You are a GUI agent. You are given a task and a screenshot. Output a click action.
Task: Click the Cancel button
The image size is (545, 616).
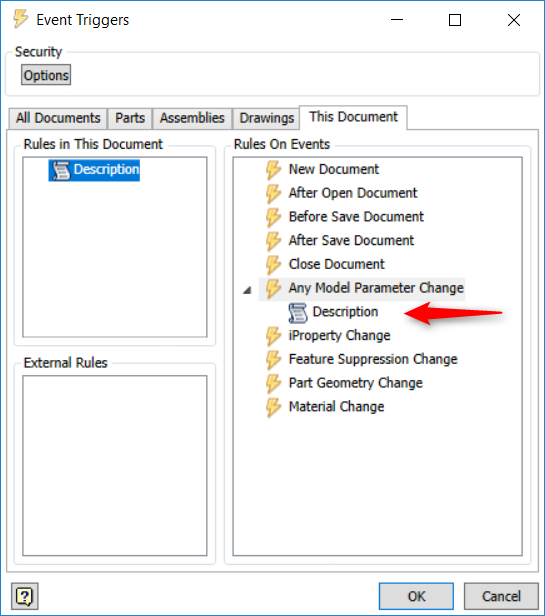coord(501,596)
